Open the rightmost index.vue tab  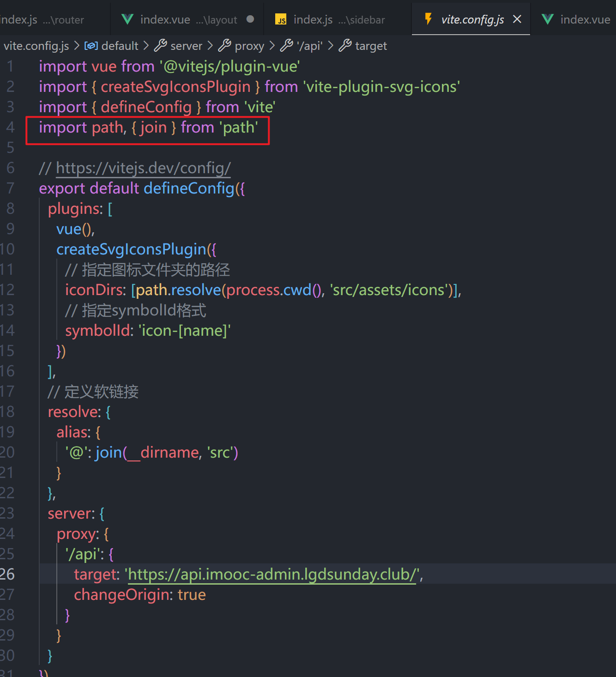[x=574, y=19]
